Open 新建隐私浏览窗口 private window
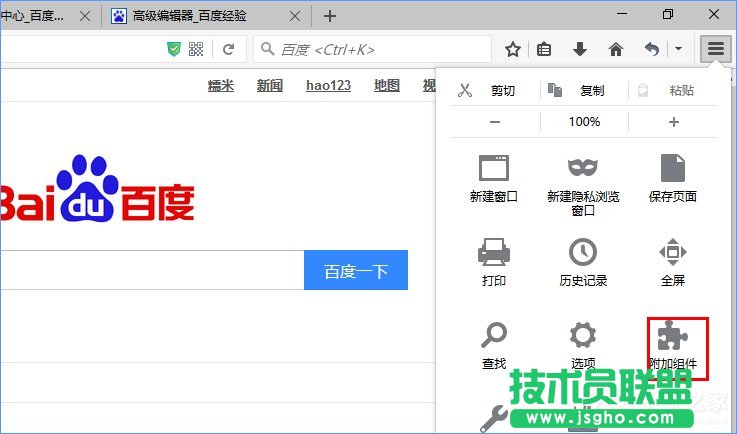This screenshot has height=434, width=737. [583, 186]
